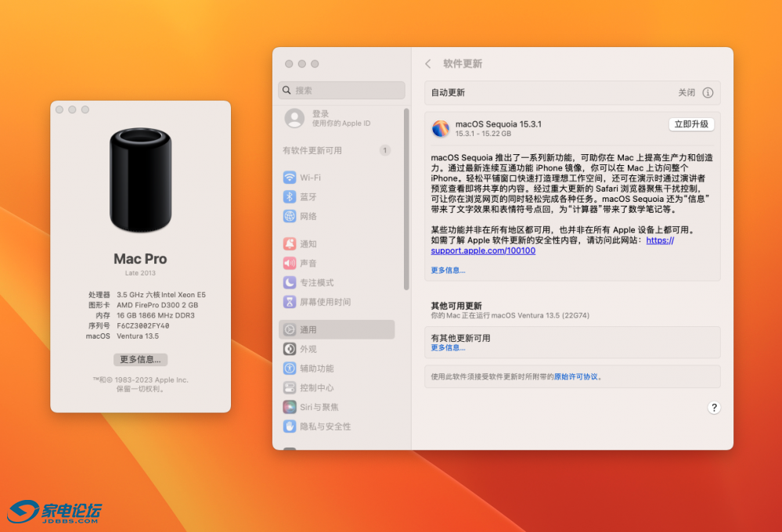
Task: Click the Focus (专注模式) moon icon
Action: coord(290,282)
